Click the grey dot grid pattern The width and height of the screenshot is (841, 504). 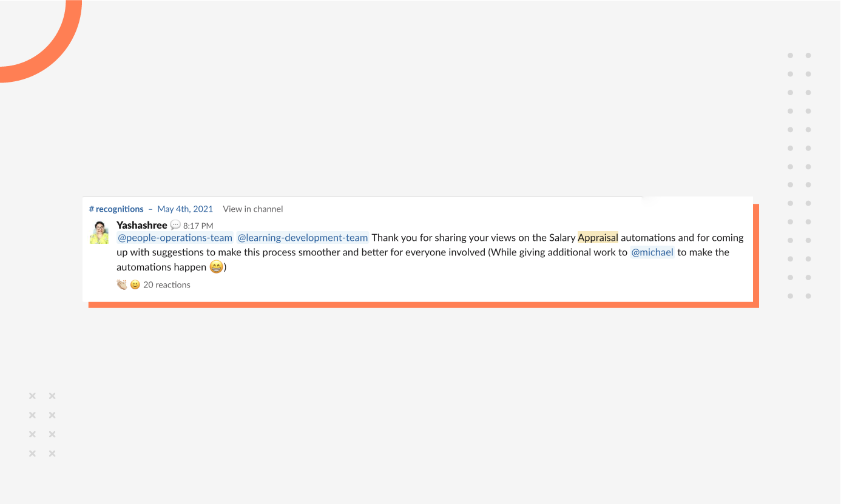pyautogui.click(x=799, y=175)
